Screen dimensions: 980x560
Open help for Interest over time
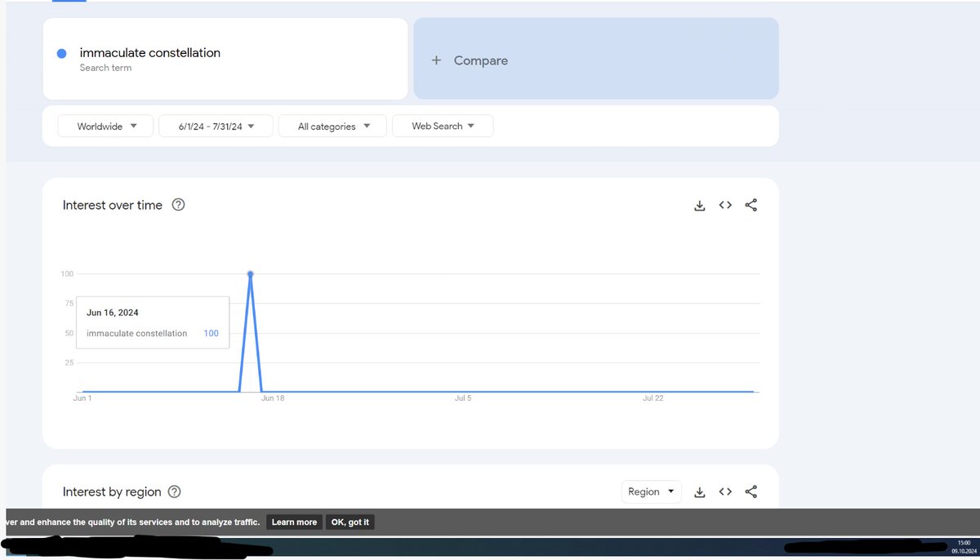[x=178, y=205]
